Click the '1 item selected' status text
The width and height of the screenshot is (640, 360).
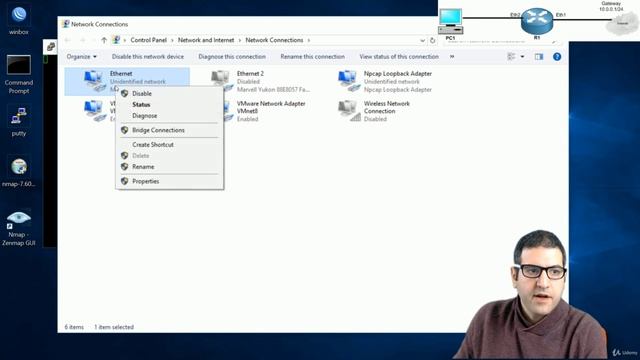click(114, 327)
